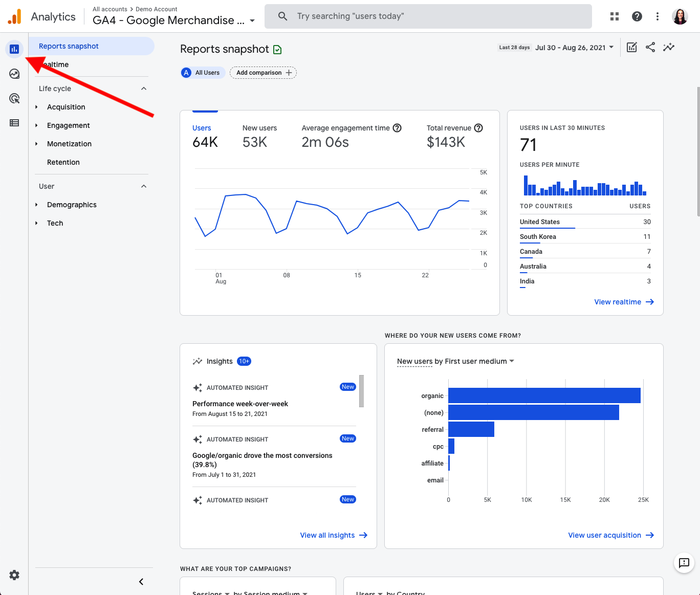
Task: Collapse the Life cycle section
Action: tap(144, 89)
